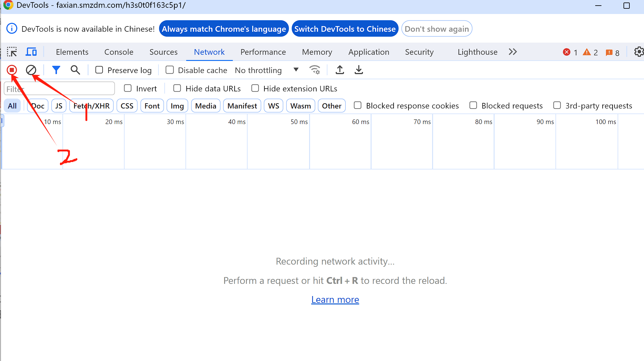Check Hide data URLs
This screenshot has width=644, height=361.
coord(177,88)
